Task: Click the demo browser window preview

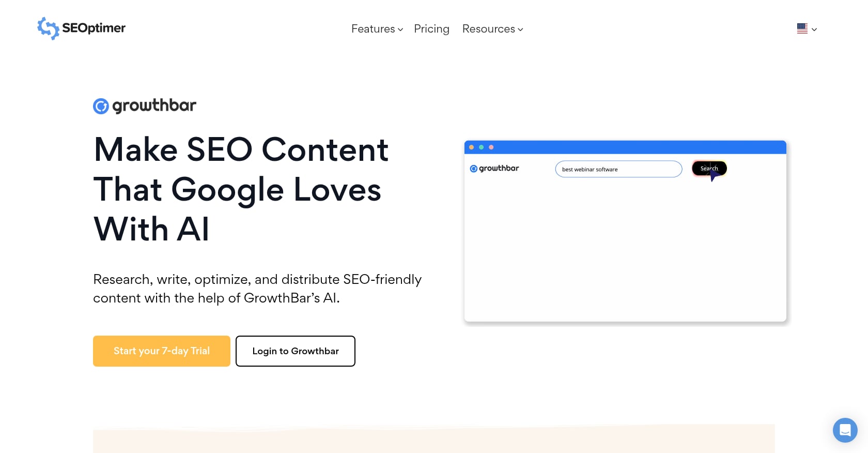Action: click(x=625, y=231)
